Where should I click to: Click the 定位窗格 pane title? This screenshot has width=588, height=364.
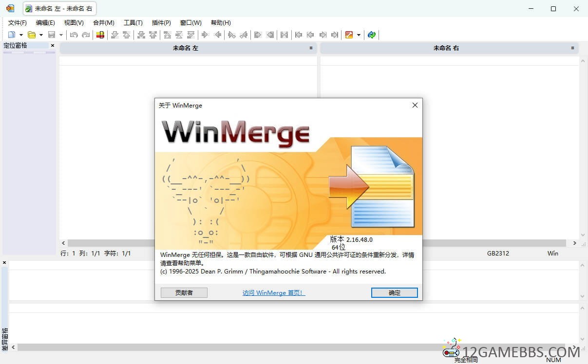click(16, 46)
